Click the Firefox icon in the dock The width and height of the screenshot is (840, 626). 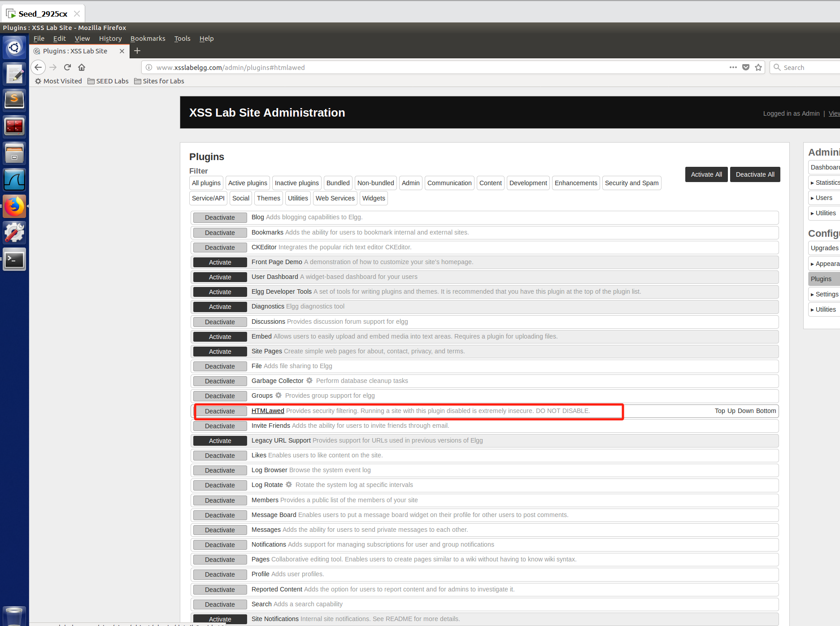click(x=14, y=206)
